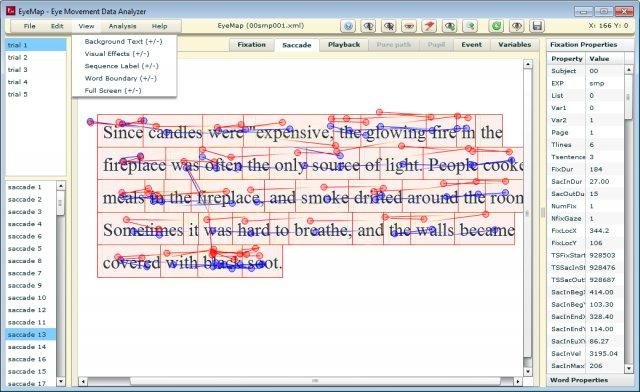Open the File menu
The height and width of the screenshot is (392, 640).
tap(29, 26)
